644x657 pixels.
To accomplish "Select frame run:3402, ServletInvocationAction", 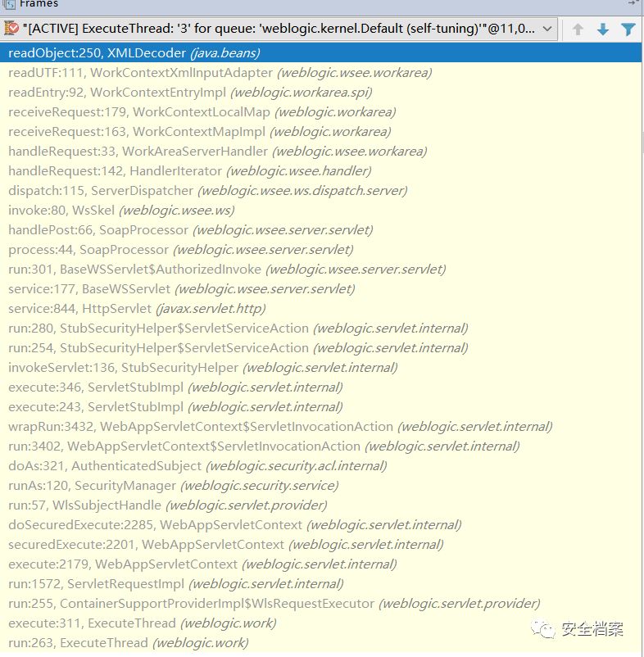I will 321,446.
